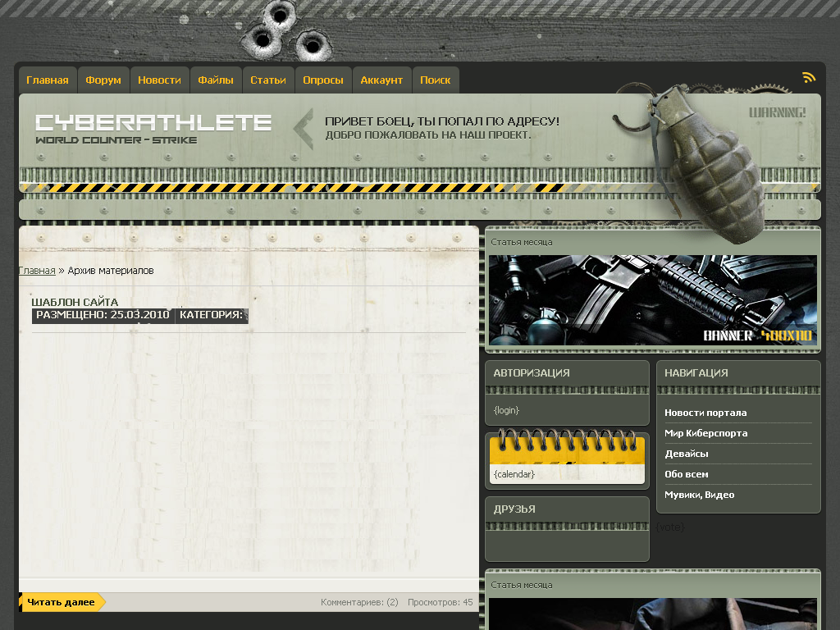Click the RSS feed icon
Image resolution: width=840 pixels, height=630 pixels.
point(809,77)
